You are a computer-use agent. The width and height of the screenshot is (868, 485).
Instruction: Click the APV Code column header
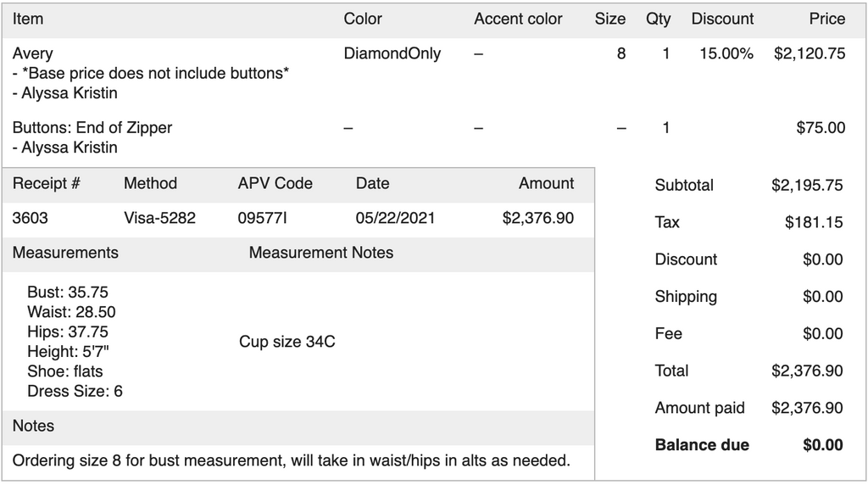(275, 183)
